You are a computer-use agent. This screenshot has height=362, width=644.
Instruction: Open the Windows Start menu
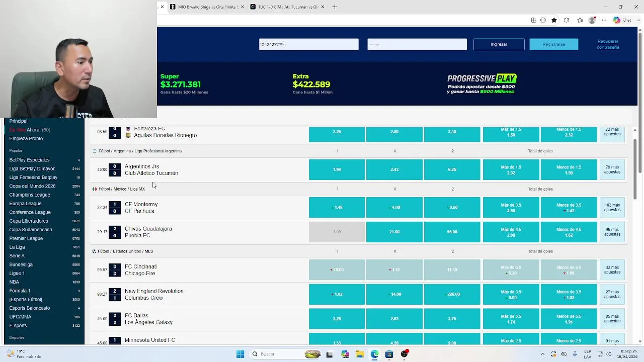[x=240, y=354]
